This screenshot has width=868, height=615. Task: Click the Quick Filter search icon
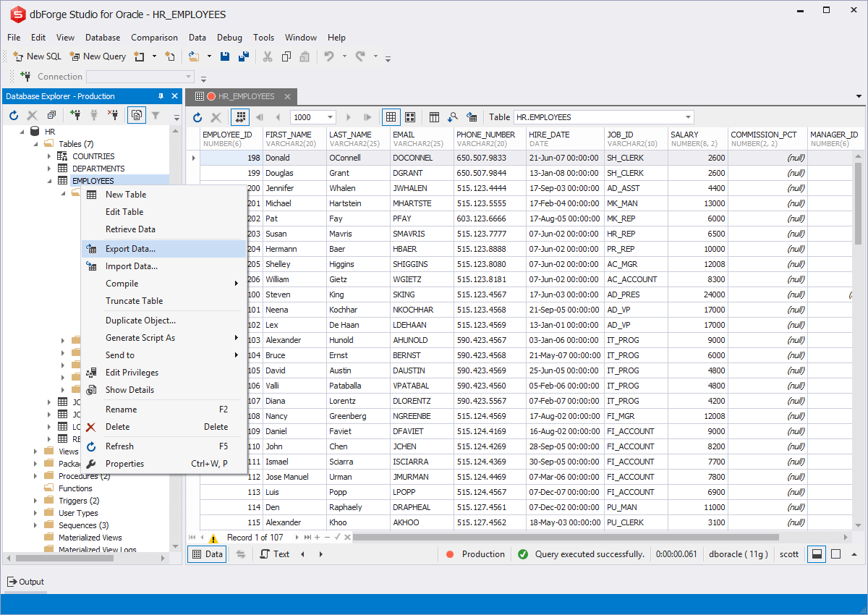452,116
